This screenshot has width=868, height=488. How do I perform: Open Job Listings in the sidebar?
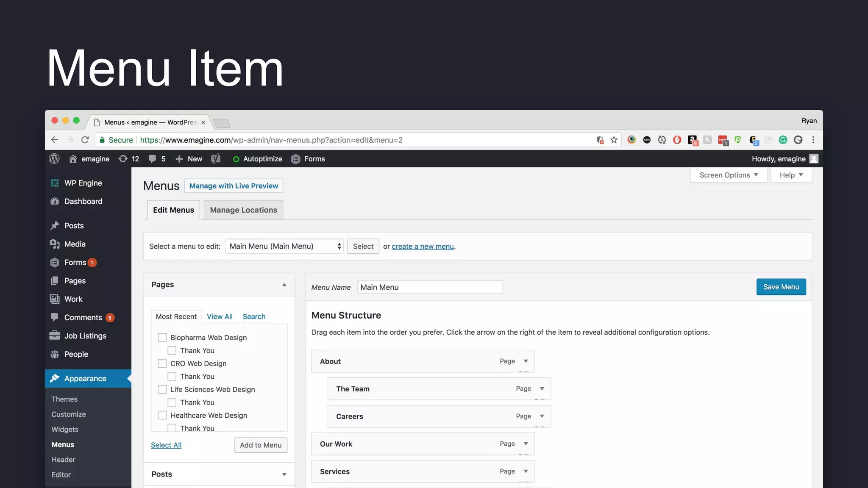pyautogui.click(x=85, y=336)
